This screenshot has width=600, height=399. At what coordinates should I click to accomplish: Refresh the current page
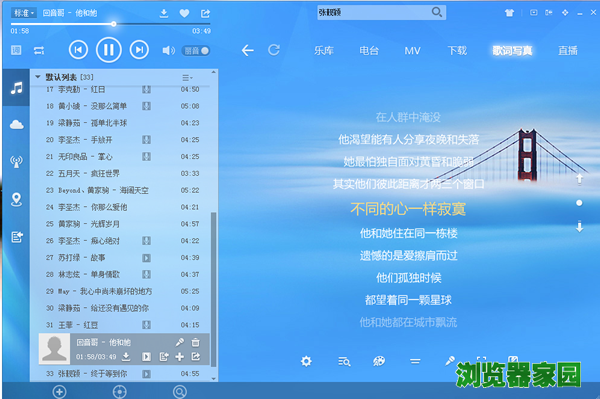tap(274, 50)
